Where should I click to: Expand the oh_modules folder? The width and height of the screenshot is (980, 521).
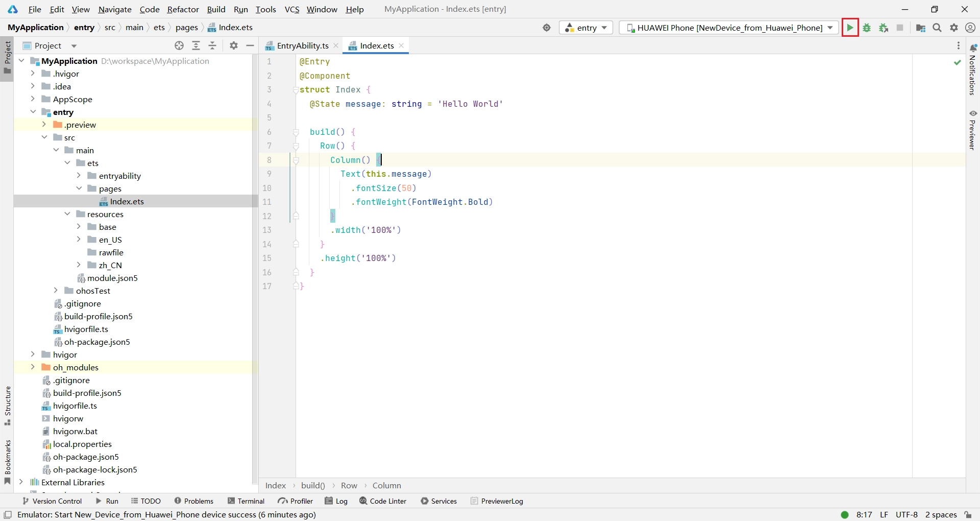[x=33, y=367]
